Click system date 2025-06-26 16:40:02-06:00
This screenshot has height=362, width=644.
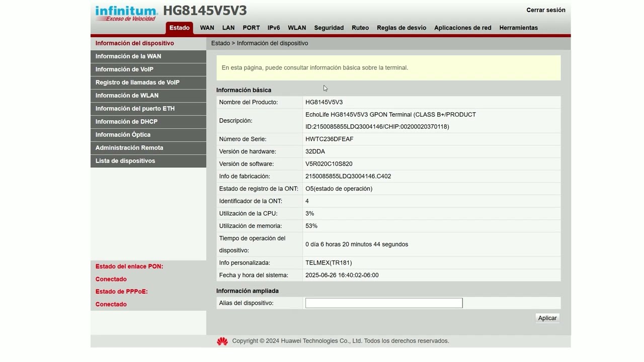(x=342, y=276)
